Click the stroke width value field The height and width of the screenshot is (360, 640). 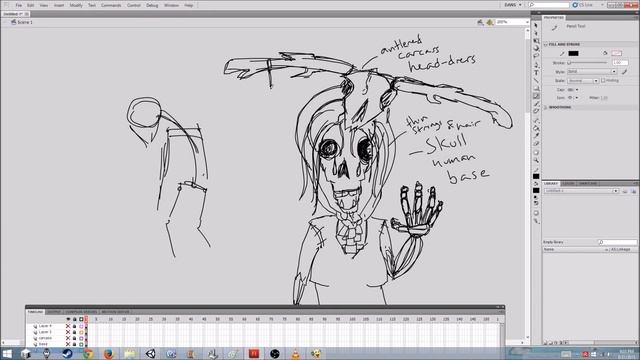(620, 62)
